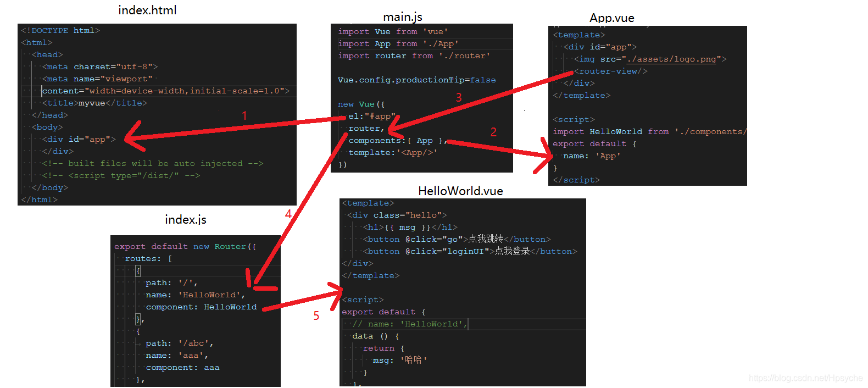Click the path: '/' line in index.js
Viewport: 868px width, 388px height.
172,283
